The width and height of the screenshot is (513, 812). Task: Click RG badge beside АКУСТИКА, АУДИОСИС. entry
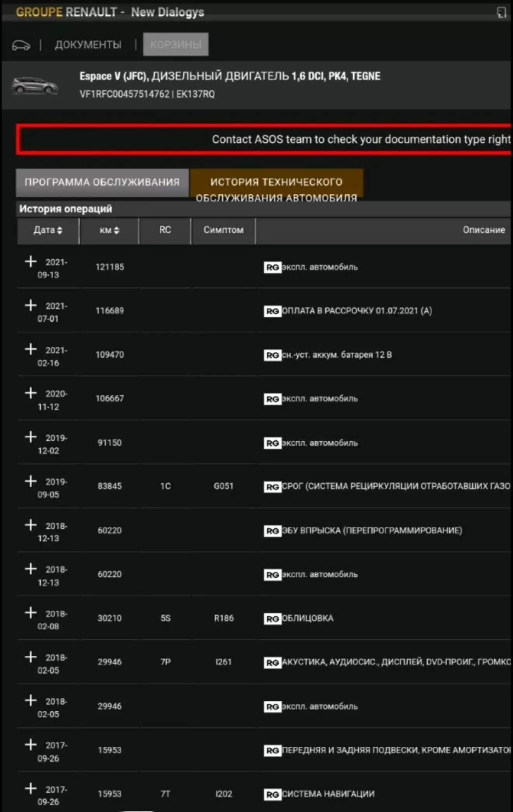pyautogui.click(x=272, y=662)
